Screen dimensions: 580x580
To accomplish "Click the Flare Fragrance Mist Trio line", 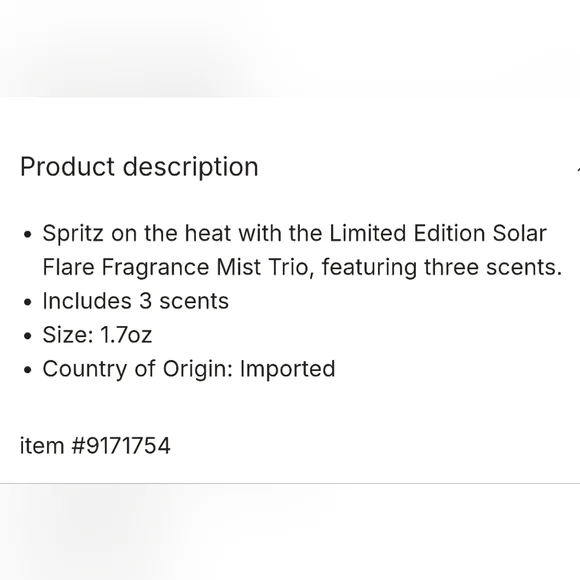I will [x=302, y=267].
